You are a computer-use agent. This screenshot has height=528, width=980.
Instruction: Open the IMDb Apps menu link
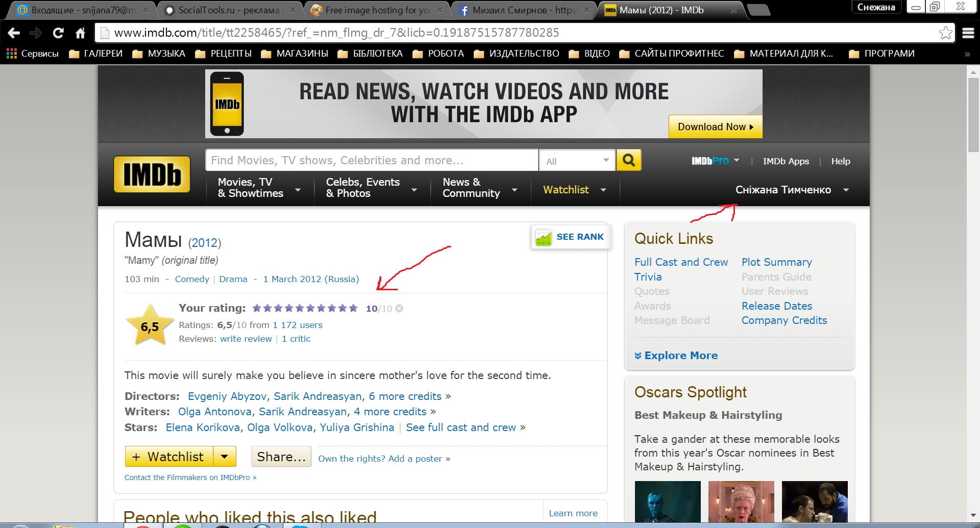coord(786,161)
